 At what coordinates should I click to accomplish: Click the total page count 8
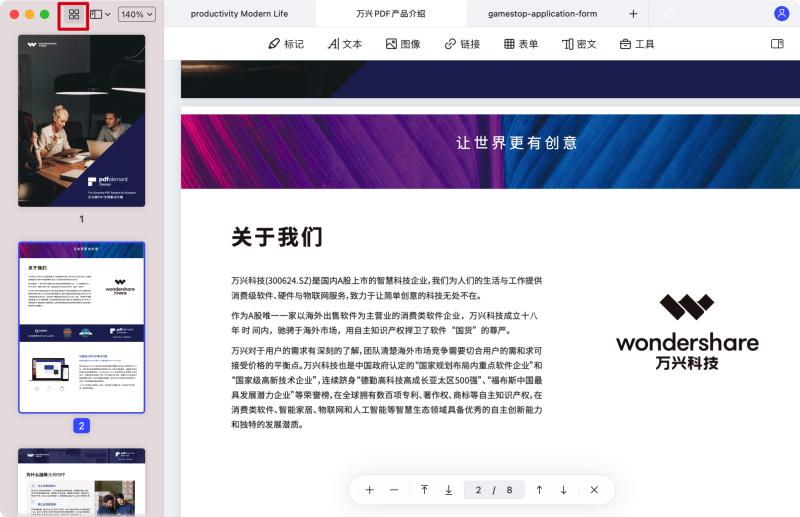(509, 490)
